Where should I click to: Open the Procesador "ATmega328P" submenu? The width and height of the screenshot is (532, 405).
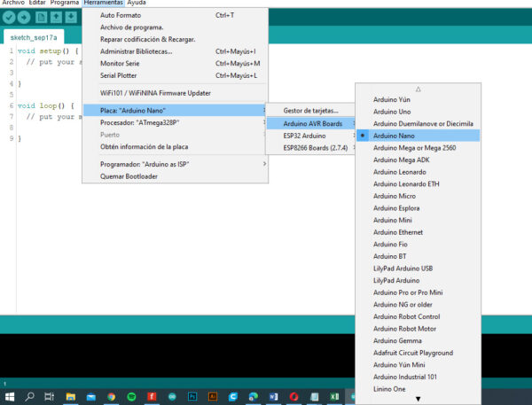(142, 121)
